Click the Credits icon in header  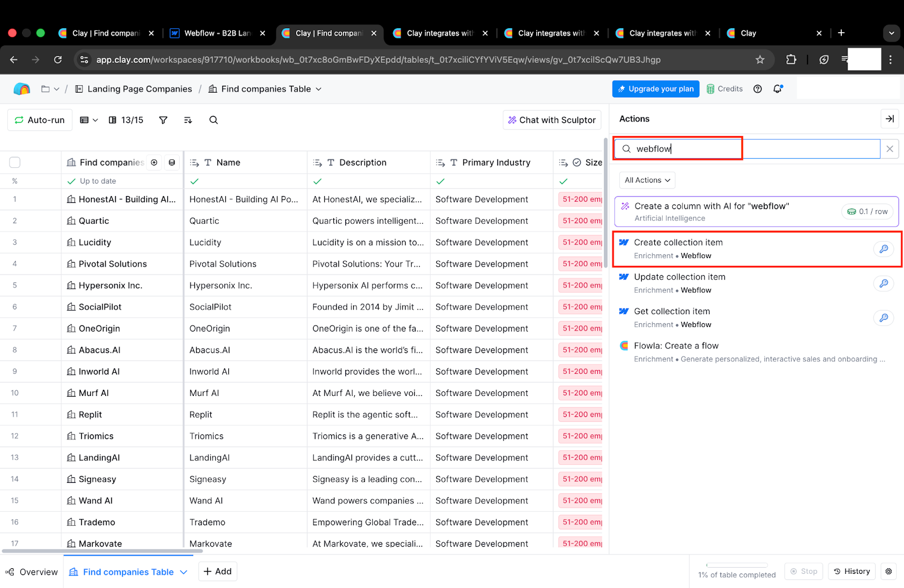tap(710, 89)
